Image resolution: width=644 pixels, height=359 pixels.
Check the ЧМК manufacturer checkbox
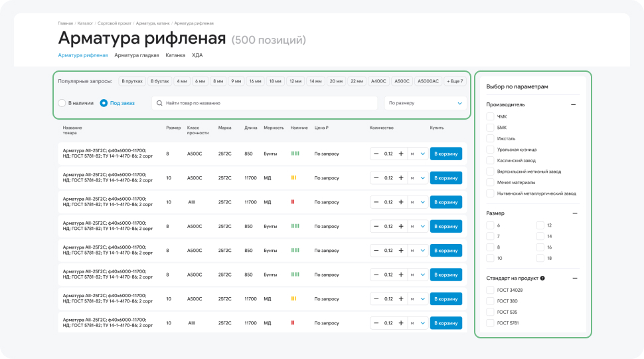(490, 116)
